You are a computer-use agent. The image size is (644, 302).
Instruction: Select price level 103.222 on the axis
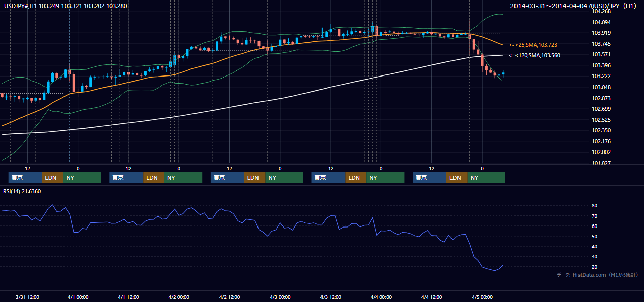601,77
